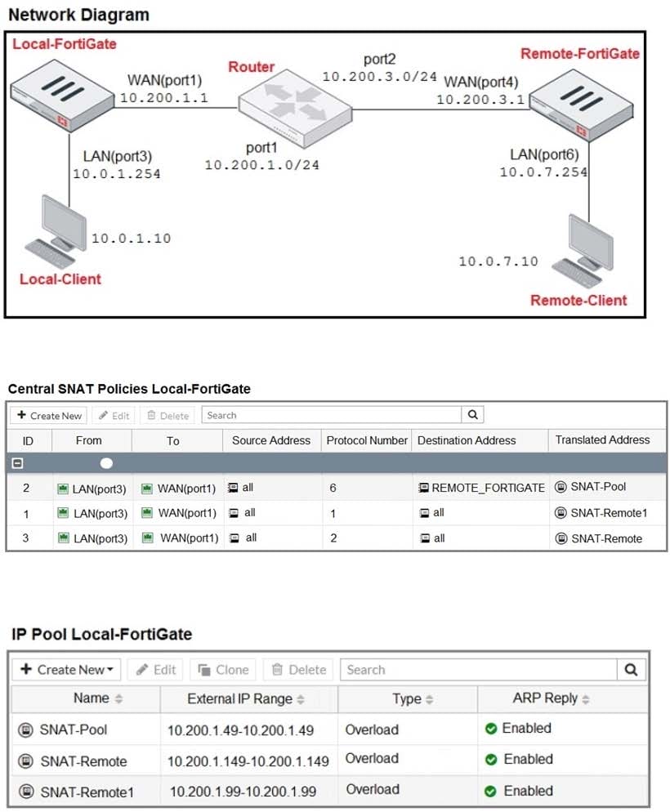Click Edit in Central SNAT Policies toolbar
The height and width of the screenshot is (812, 670).
[x=114, y=415]
